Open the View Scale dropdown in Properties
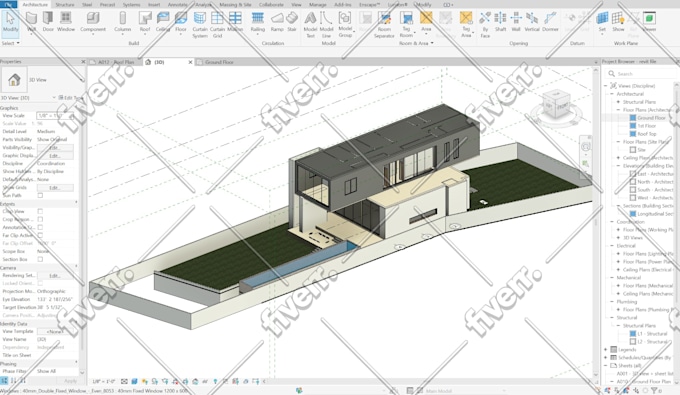The image size is (680, 395). [55, 116]
